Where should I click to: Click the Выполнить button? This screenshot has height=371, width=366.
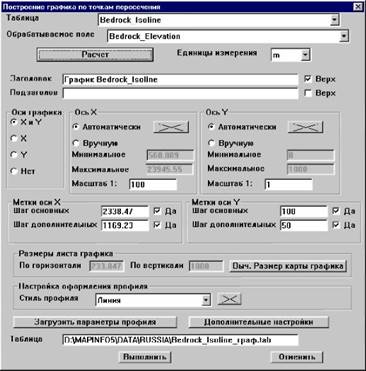[145, 357]
